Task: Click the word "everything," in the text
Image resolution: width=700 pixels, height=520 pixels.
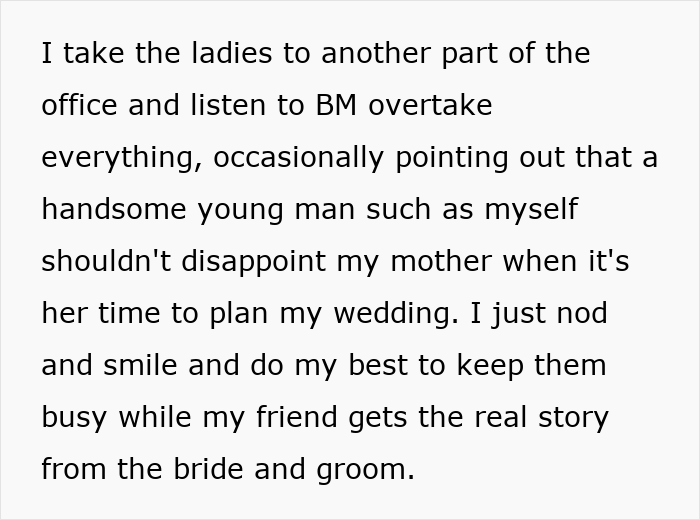Action: point(121,158)
